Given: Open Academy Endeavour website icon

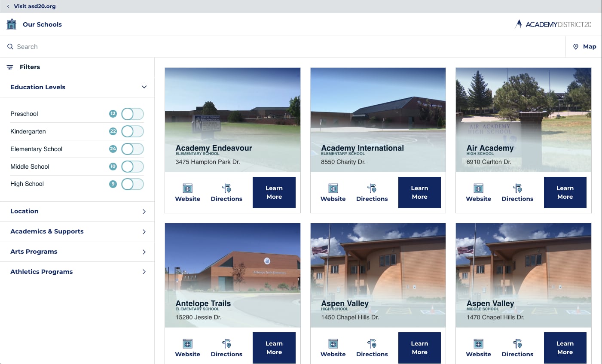Looking at the screenshot, I should click(188, 188).
